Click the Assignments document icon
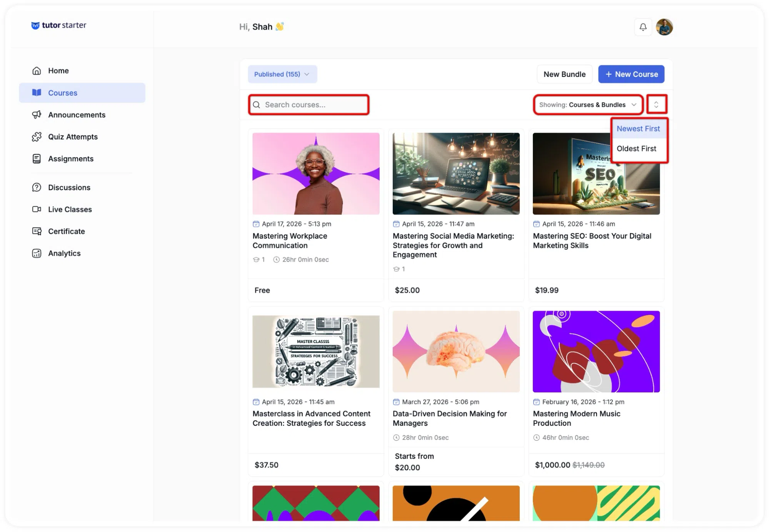The width and height of the screenshot is (769, 532). tap(37, 159)
